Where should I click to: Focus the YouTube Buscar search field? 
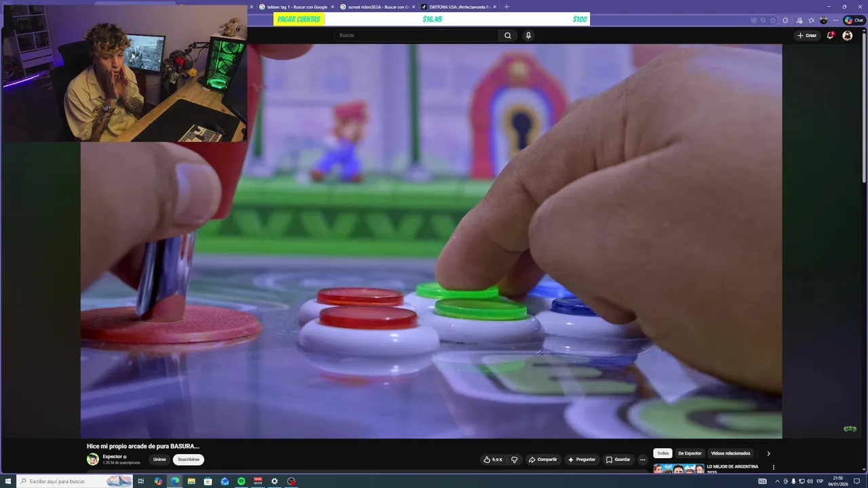click(416, 35)
